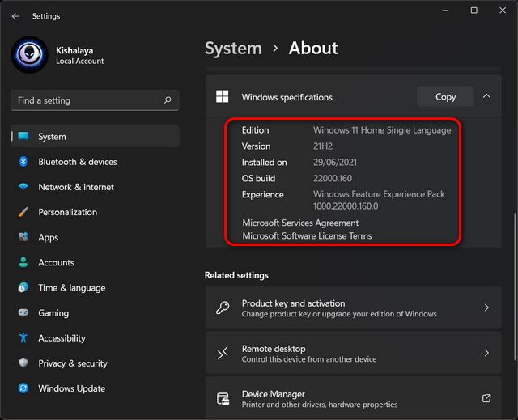Open the Personalization brush icon
The width and height of the screenshot is (518, 420).
pyautogui.click(x=23, y=212)
